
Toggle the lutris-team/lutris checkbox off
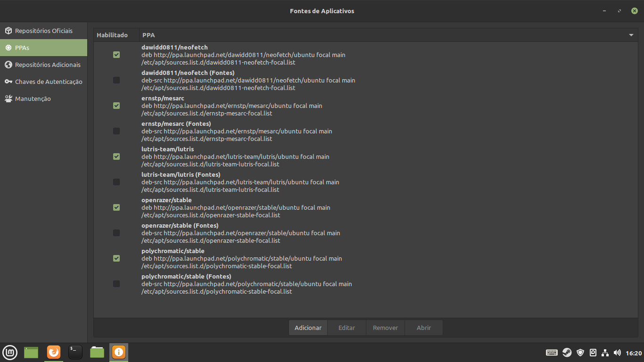(x=116, y=156)
